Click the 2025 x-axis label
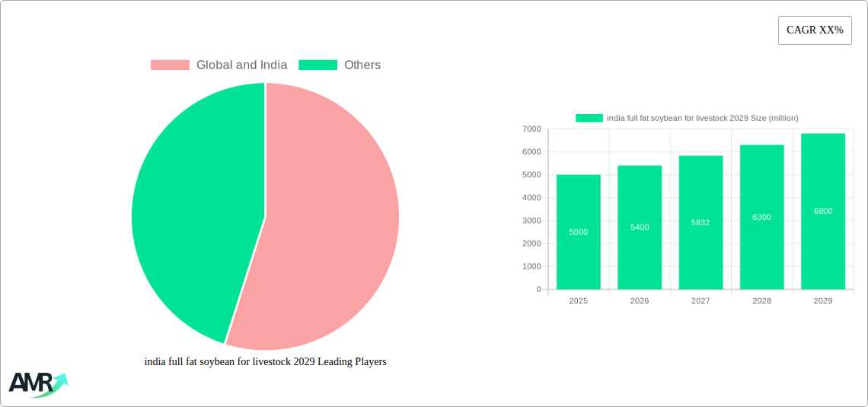Viewport: 868px width, 407px height. coord(579,300)
